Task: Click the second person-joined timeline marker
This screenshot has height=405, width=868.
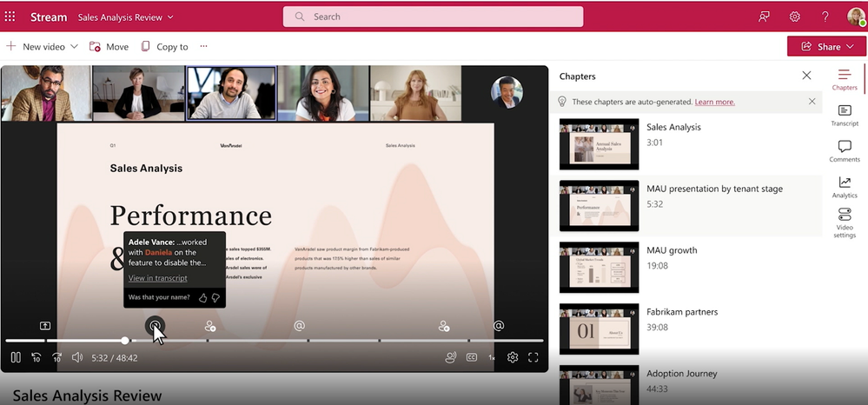Action: tap(444, 326)
